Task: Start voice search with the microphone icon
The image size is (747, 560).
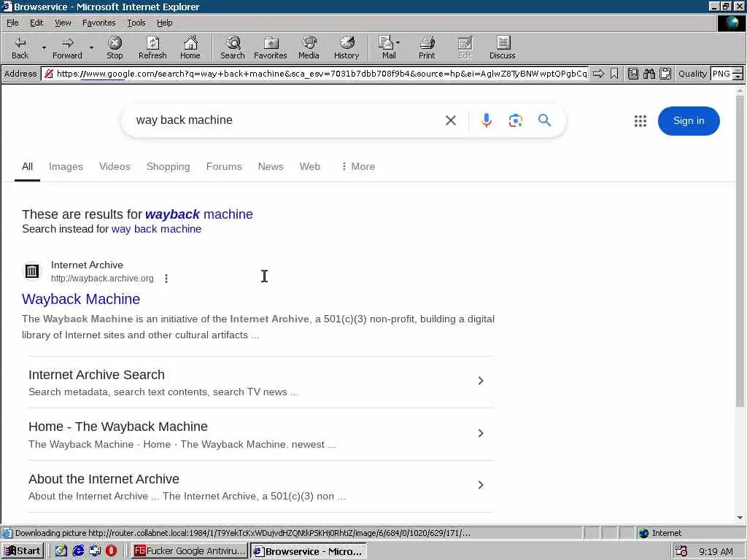Action: tap(486, 120)
